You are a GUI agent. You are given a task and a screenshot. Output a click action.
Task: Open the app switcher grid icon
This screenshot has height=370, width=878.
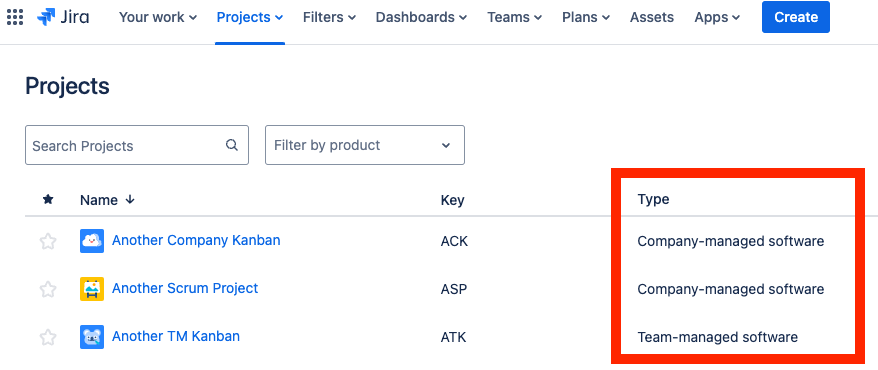pyautogui.click(x=15, y=17)
